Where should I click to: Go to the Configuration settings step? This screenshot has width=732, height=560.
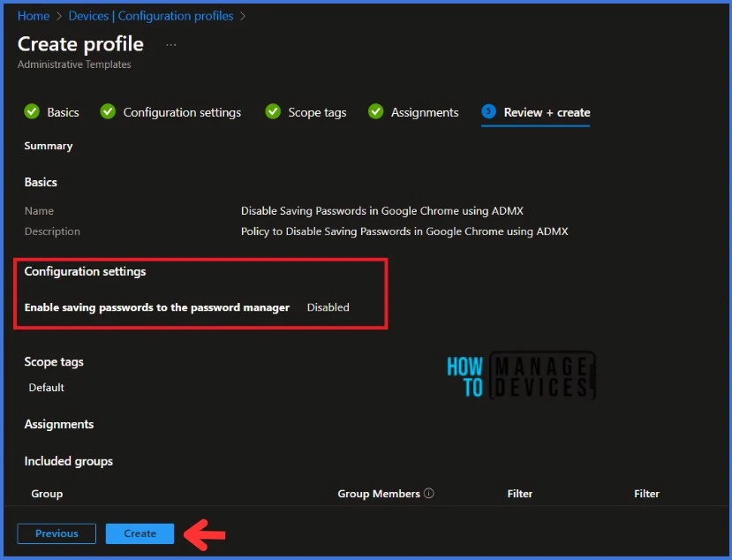coord(182,112)
